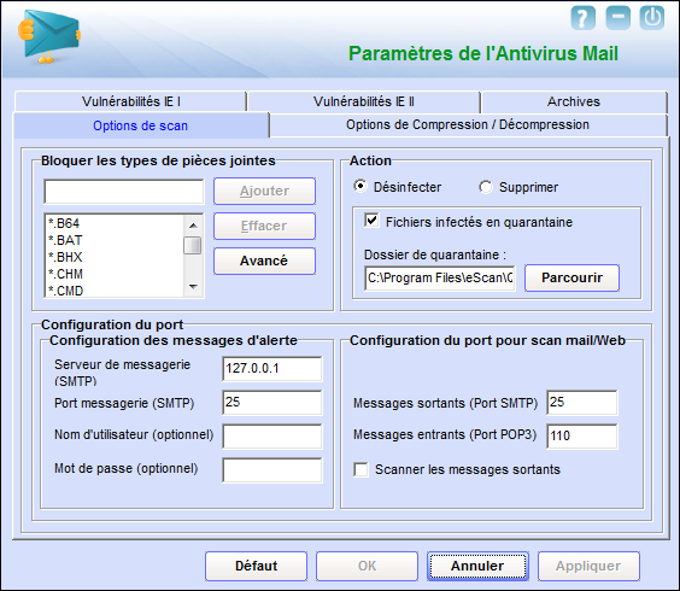Viewport: 680px width, 591px height.
Task: Click the power icon to close window
Action: [x=652, y=18]
